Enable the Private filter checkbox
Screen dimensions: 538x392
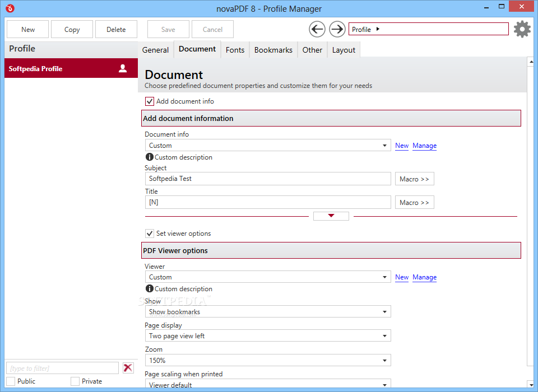(x=75, y=381)
